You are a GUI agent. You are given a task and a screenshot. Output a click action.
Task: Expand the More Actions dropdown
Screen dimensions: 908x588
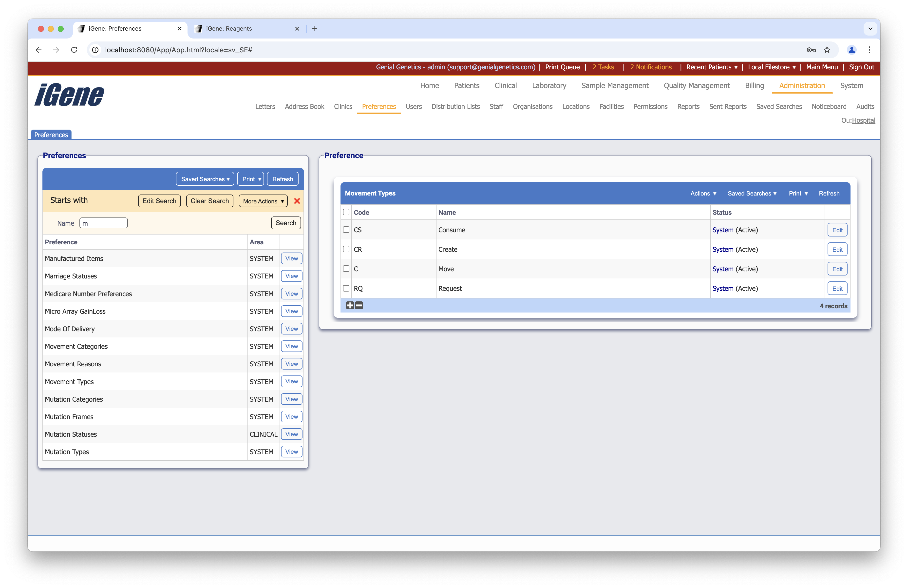(x=263, y=201)
